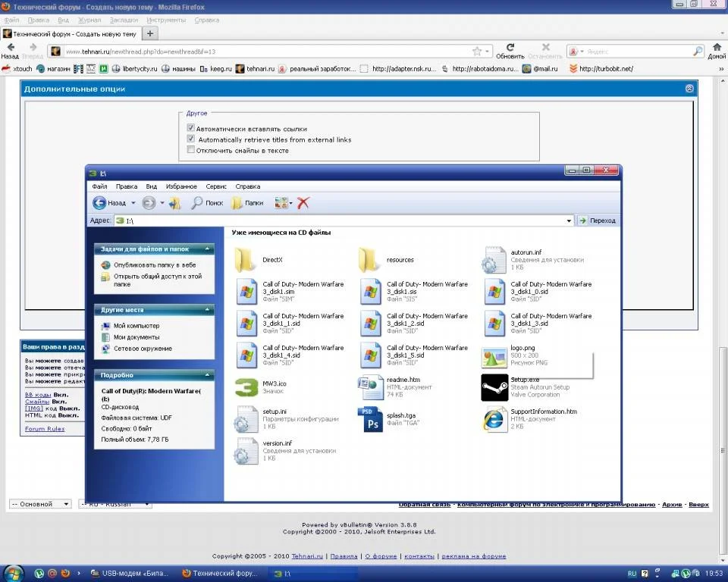Collapse 'Задачи для файлов и папок' panel
The width and height of the screenshot is (728, 582).
coord(206,249)
